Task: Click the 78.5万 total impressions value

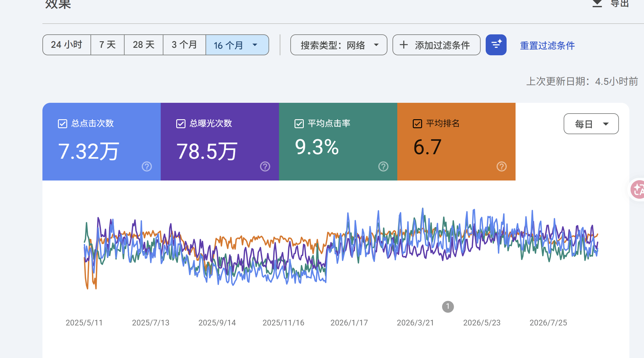Action: point(207,151)
